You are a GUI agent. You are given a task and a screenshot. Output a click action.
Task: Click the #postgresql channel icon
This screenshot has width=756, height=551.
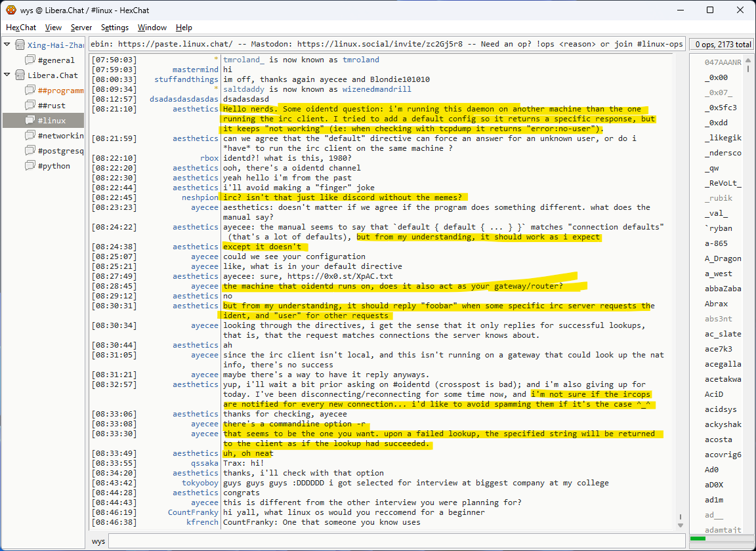30,151
